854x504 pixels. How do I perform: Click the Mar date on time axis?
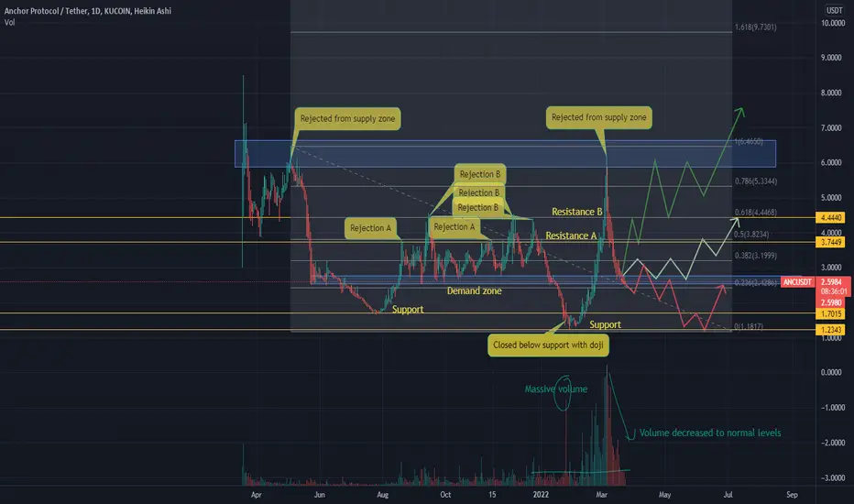(601, 495)
